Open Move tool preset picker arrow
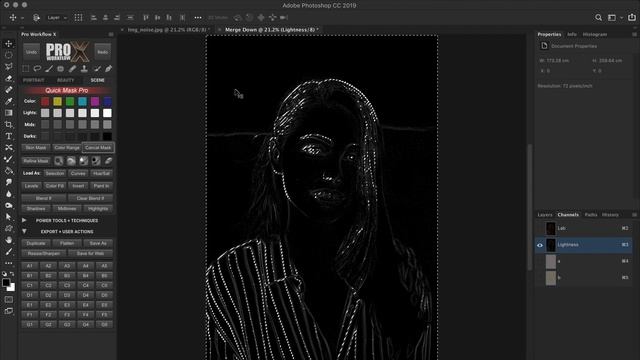 [x=22, y=18]
